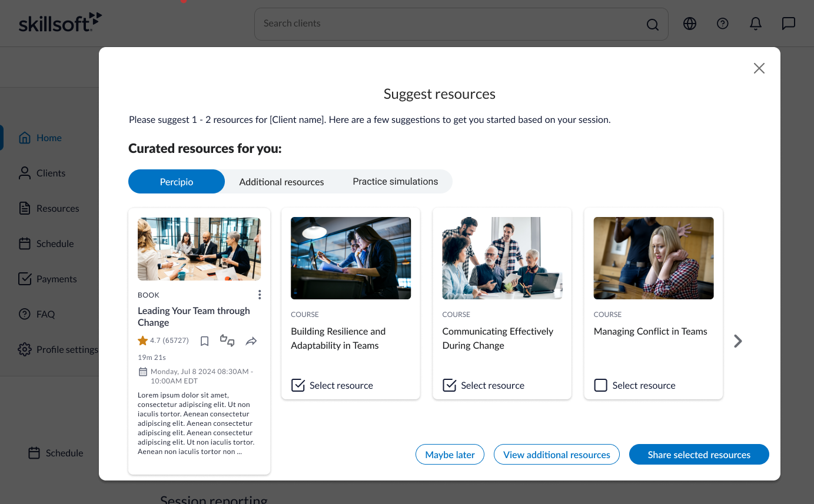Open the Managing Conflict in Teams thumbnail
Screen dimensions: 814x504
tap(653, 258)
